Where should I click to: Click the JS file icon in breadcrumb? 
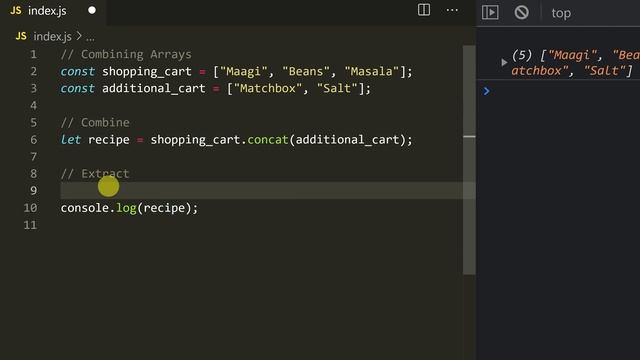[x=21, y=36]
